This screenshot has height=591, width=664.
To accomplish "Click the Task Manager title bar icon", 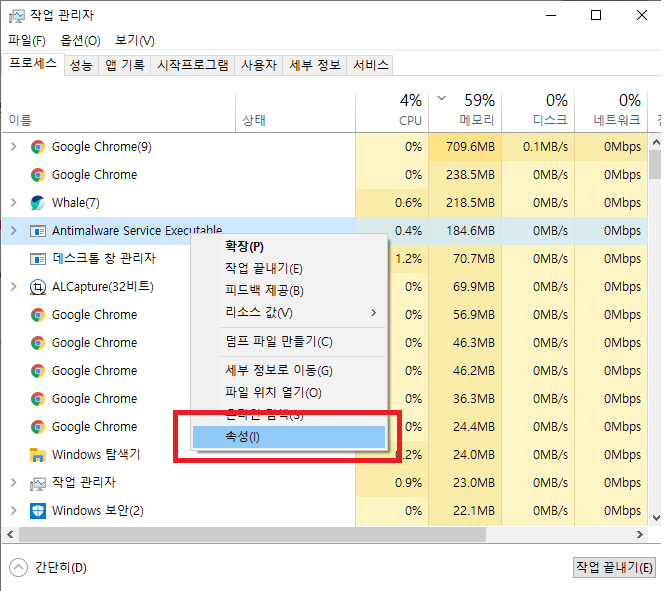I will (17, 16).
